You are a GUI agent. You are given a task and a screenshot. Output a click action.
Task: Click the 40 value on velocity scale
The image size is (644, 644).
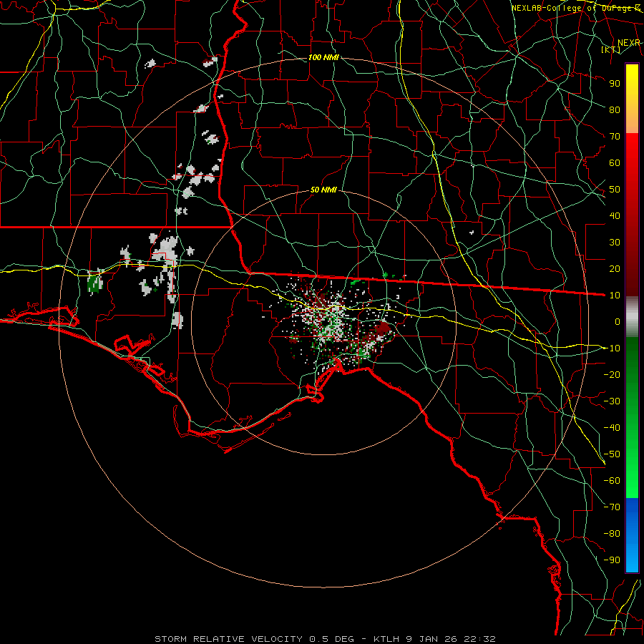pos(615,215)
